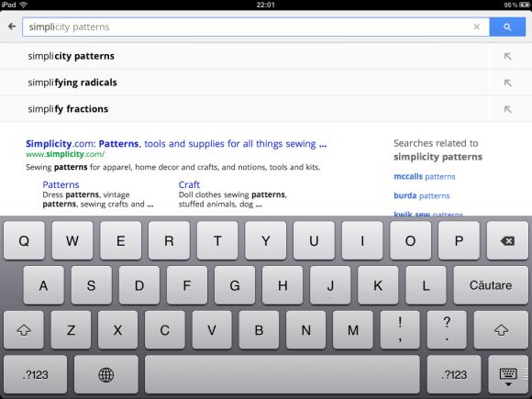Fill query with arrow beside simplify fractions
Screen dimensions: 532x399
507,109
